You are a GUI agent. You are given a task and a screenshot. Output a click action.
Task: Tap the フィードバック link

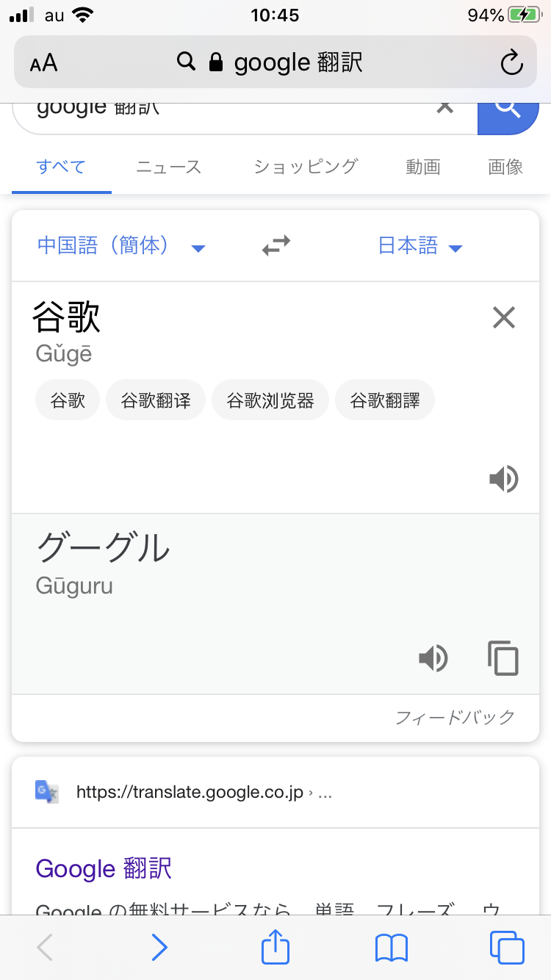point(455,717)
